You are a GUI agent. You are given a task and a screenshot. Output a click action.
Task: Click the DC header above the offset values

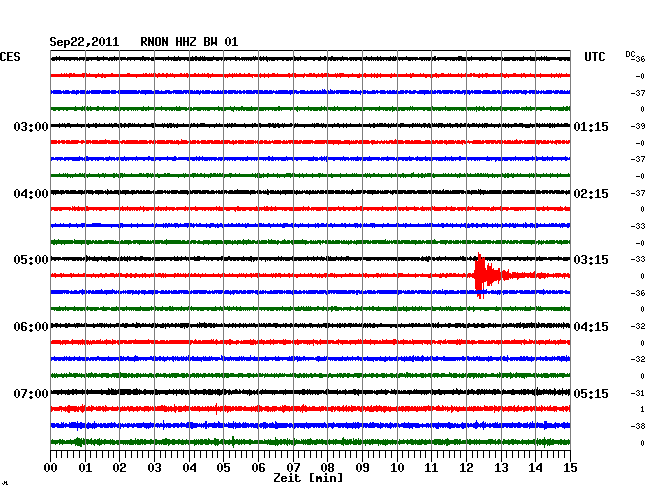point(630,54)
